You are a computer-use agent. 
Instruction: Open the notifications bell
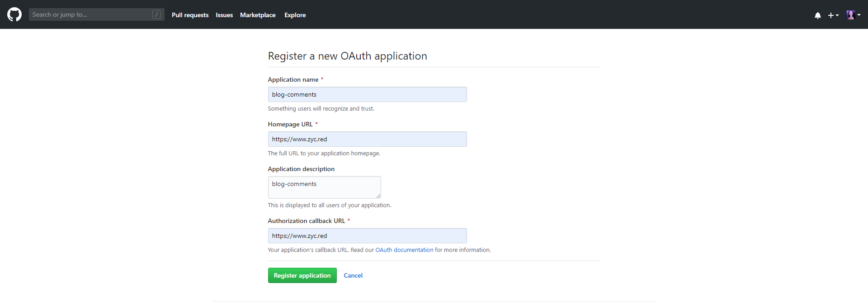pyautogui.click(x=817, y=15)
